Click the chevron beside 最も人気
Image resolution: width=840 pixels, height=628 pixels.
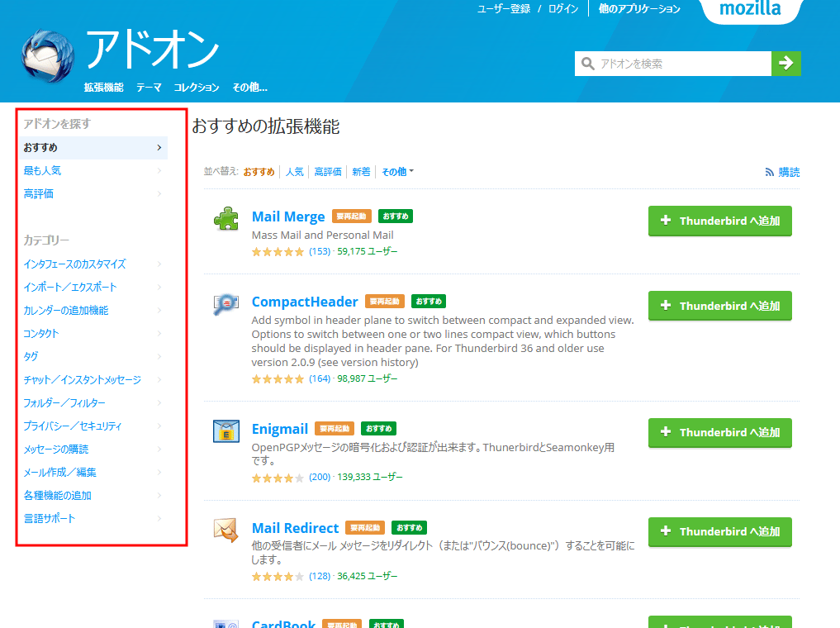point(159,170)
